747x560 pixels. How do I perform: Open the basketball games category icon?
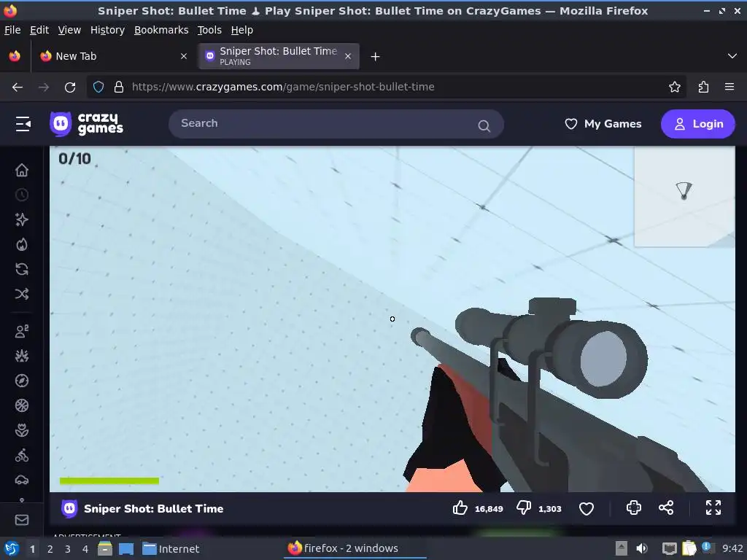pos(22,405)
